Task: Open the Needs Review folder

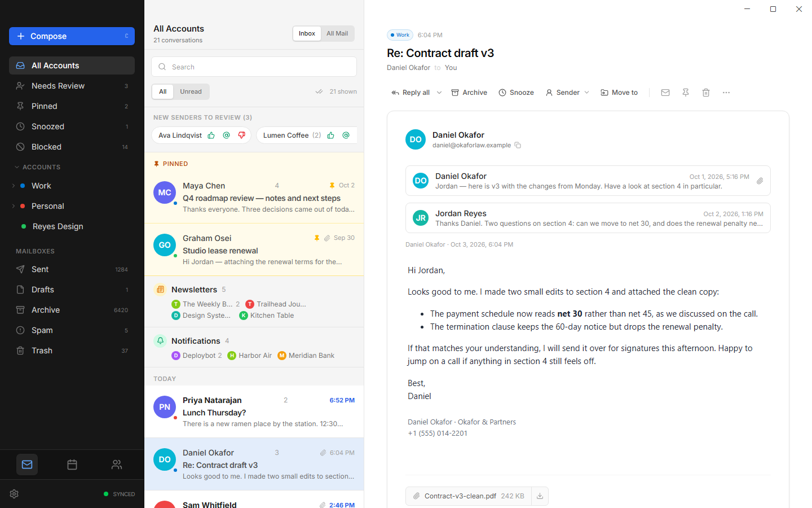Action: click(x=72, y=86)
